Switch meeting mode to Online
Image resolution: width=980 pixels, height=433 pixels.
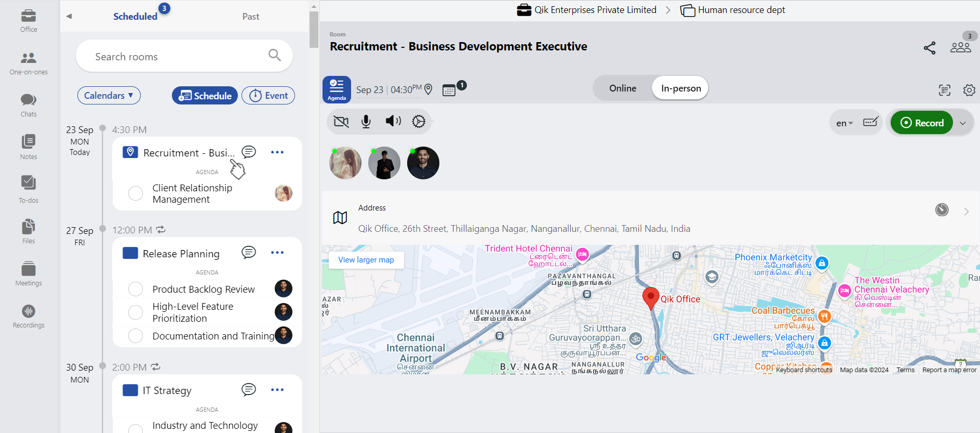(622, 88)
